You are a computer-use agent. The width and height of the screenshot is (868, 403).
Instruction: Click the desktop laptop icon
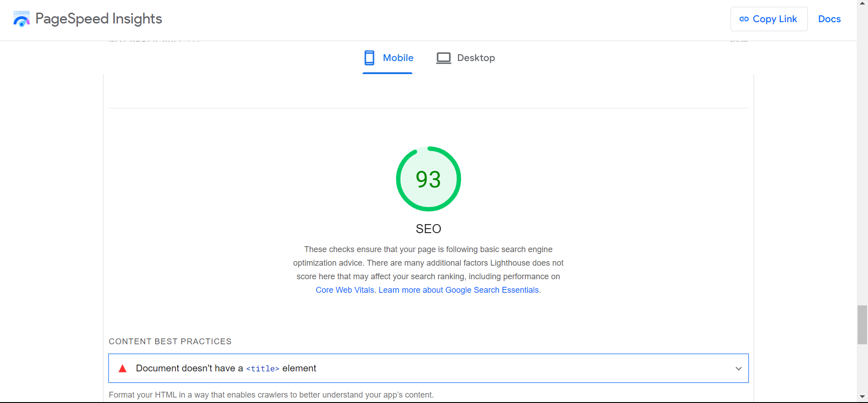coord(443,58)
